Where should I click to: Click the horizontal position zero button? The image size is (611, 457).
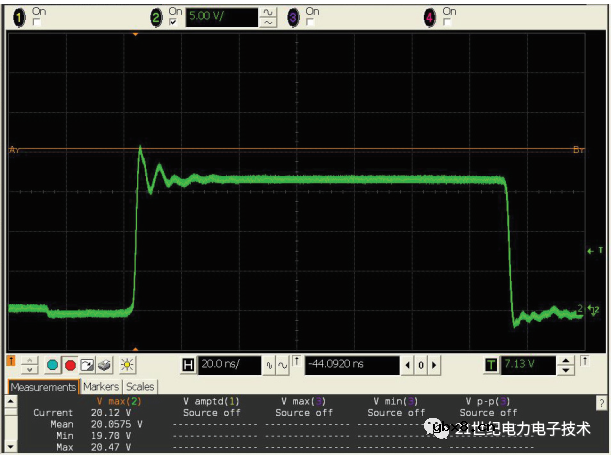421,365
